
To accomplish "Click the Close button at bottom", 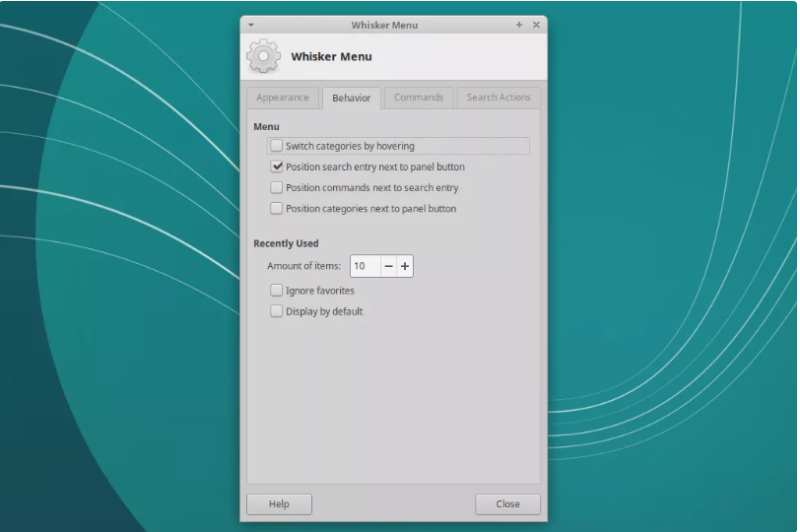I will click(507, 504).
